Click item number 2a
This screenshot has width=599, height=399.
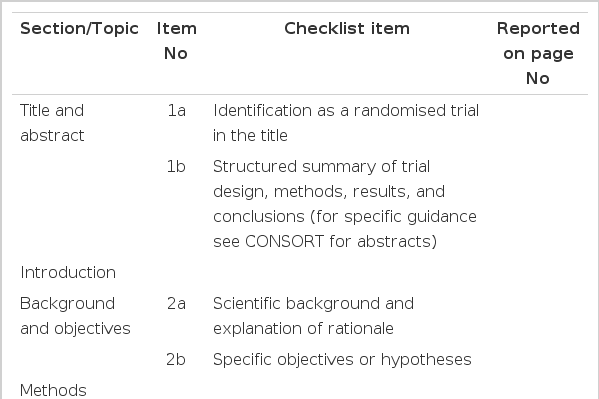(x=176, y=304)
